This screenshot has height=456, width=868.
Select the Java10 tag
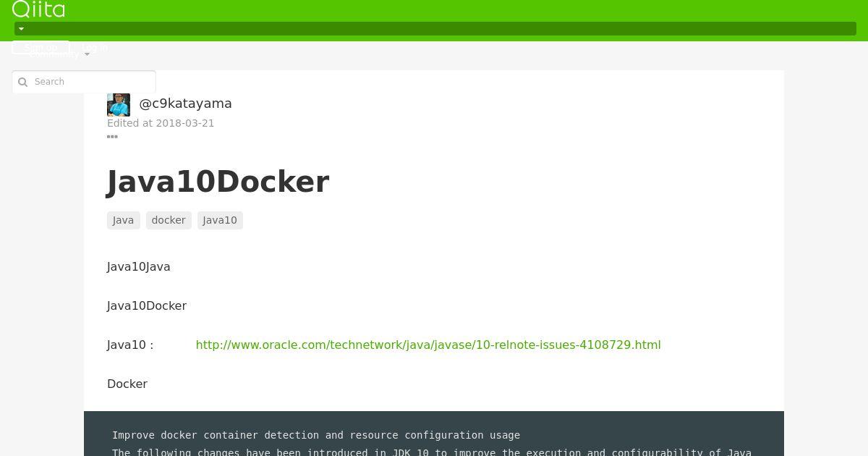pos(220,220)
